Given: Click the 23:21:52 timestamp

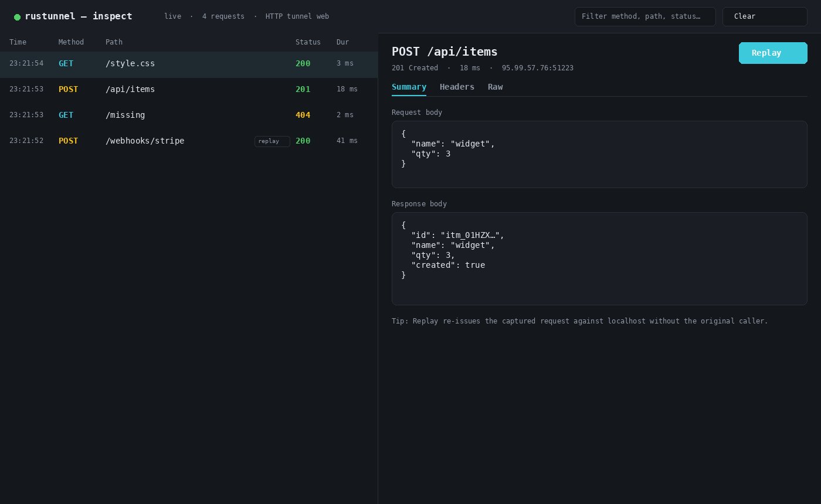Looking at the screenshot, I should click(26, 141).
